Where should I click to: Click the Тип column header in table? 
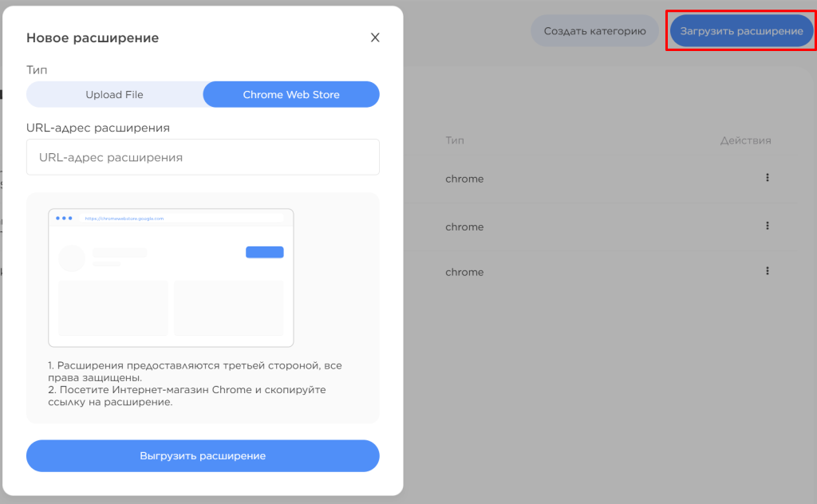point(455,140)
